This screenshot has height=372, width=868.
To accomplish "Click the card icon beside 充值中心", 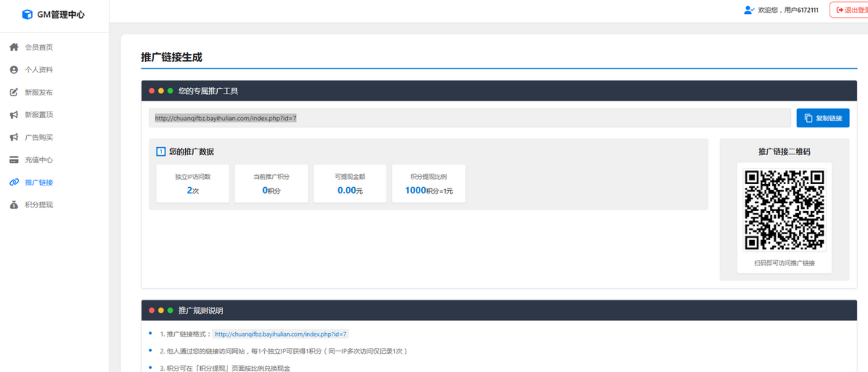I will [14, 160].
